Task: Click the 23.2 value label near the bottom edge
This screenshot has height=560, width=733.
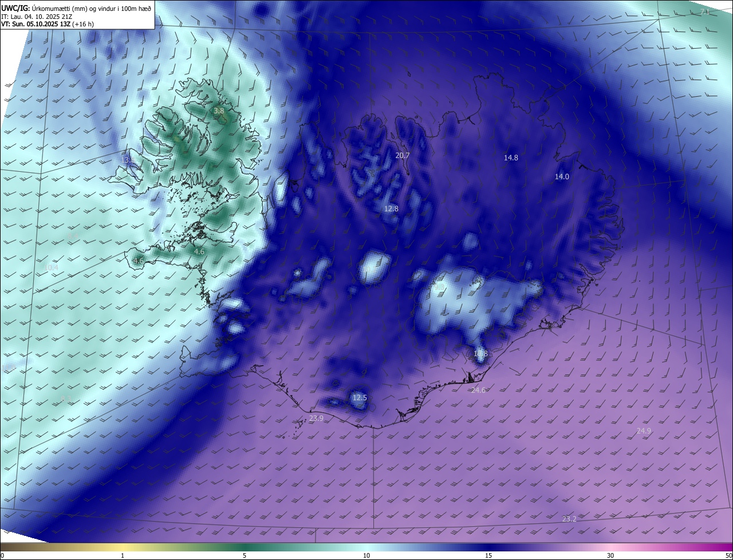Action: tap(569, 519)
